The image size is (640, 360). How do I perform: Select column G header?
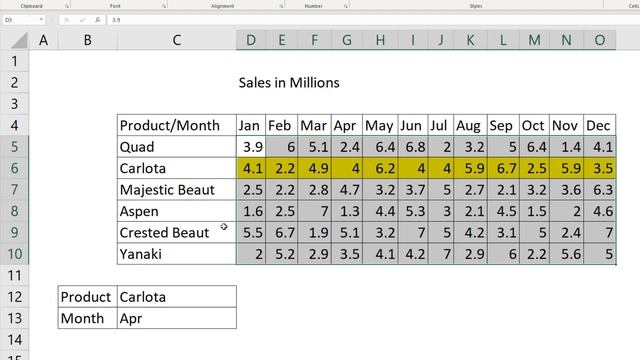click(x=347, y=40)
